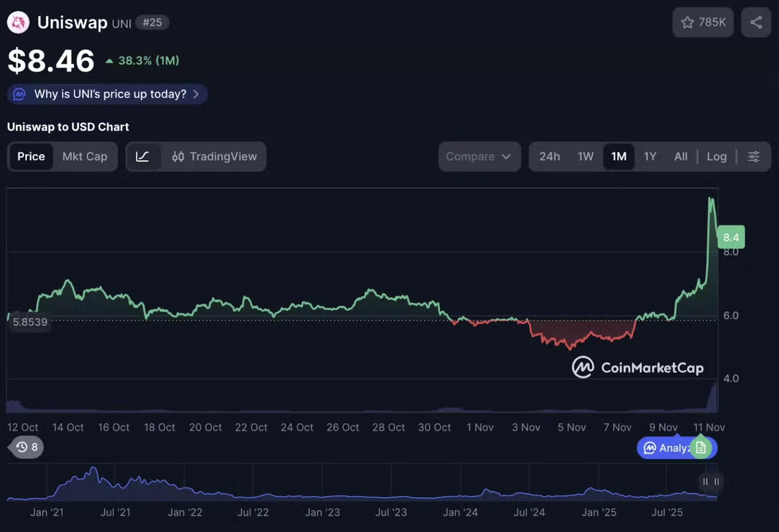Click the Uniswap unicorn logo
Image resolution: width=779 pixels, height=532 pixels.
point(18,22)
